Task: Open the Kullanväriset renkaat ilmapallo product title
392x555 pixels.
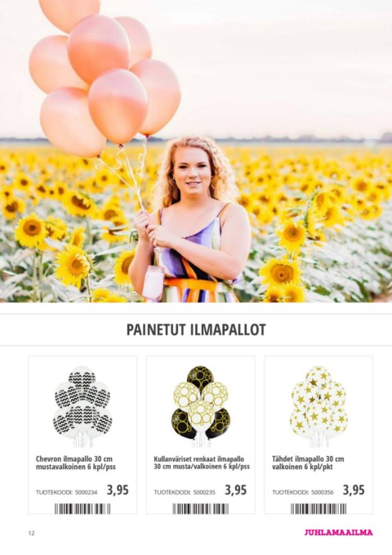Action: pyautogui.click(x=202, y=463)
